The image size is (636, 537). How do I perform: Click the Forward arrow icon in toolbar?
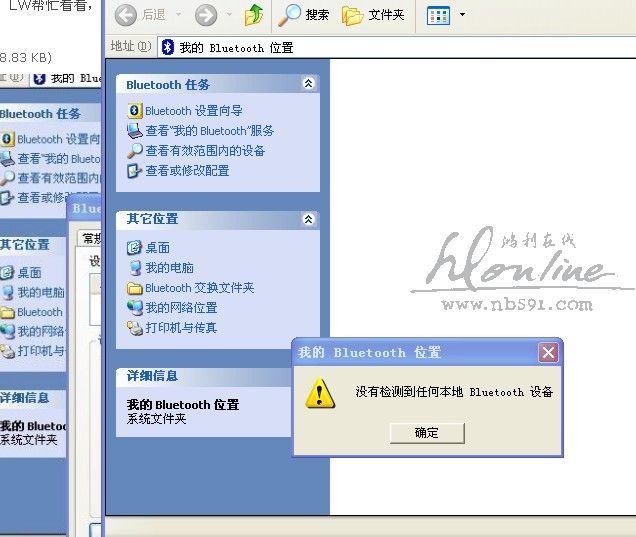point(206,15)
